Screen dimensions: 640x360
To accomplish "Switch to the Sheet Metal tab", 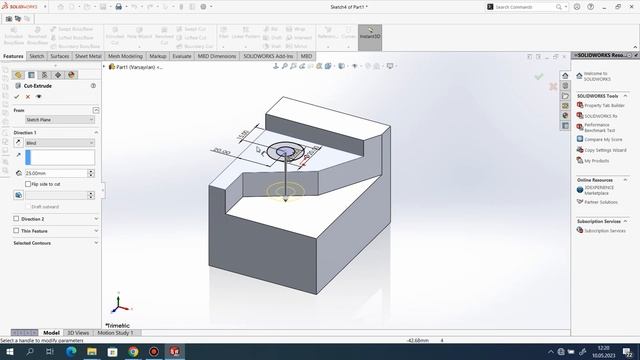I will point(88,56).
